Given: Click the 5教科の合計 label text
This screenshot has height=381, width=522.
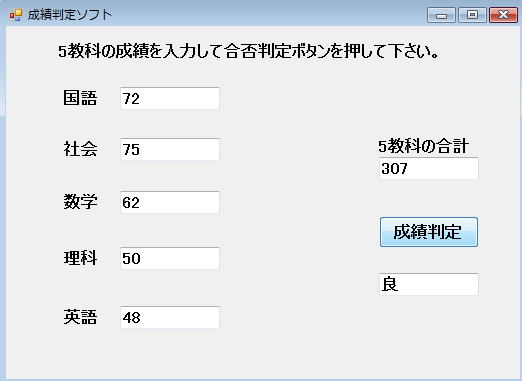Looking at the screenshot, I should click(x=423, y=146).
